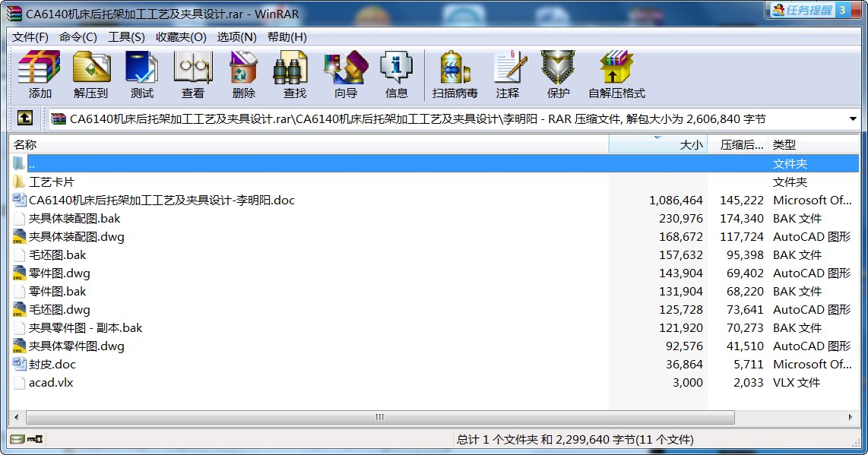Click the DWG icon of 毛坯图.dwg
The width and height of the screenshot is (868, 455).
(x=19, y=309)
